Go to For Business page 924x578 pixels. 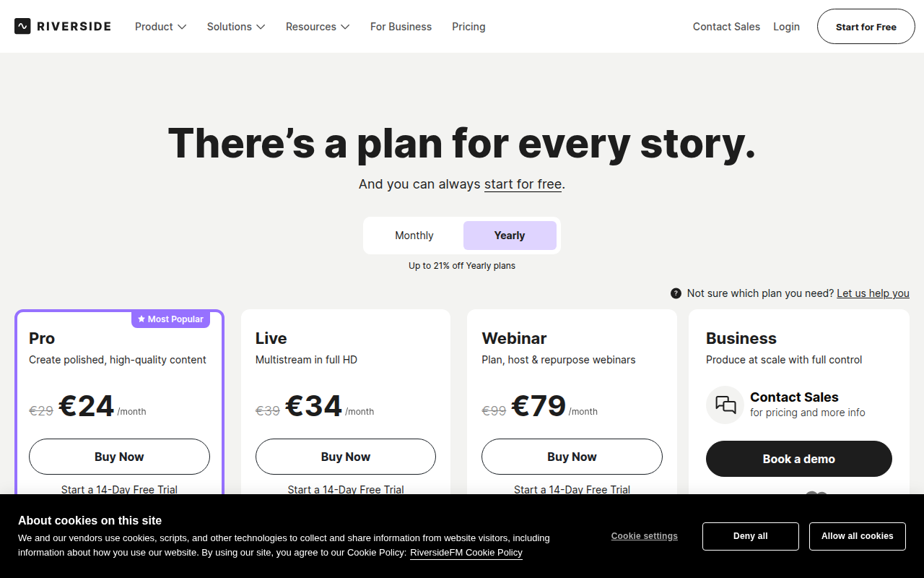coord(401,27)
